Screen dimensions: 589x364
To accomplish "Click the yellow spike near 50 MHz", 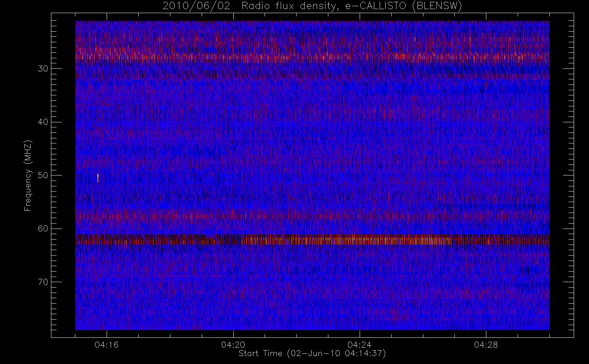I will pos(98,178).
